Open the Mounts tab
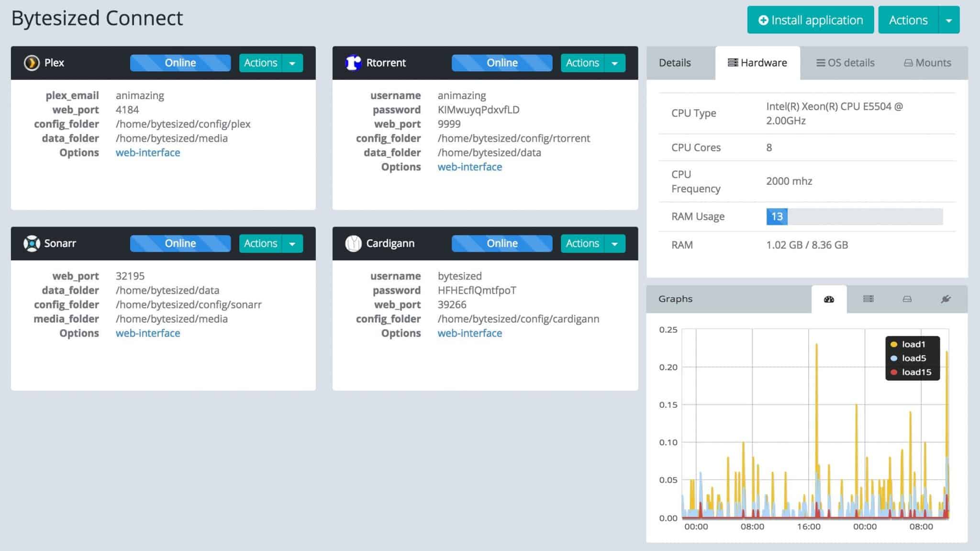This screenshot has height=551, width=980. [x=926, y=62]
